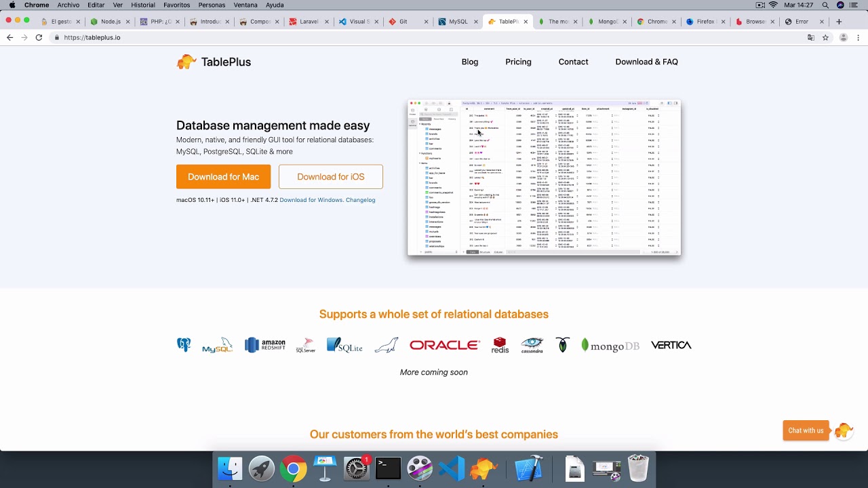Click the PostgreSQL elephant logo
The image size is (868, 488).
pos(184,345)
